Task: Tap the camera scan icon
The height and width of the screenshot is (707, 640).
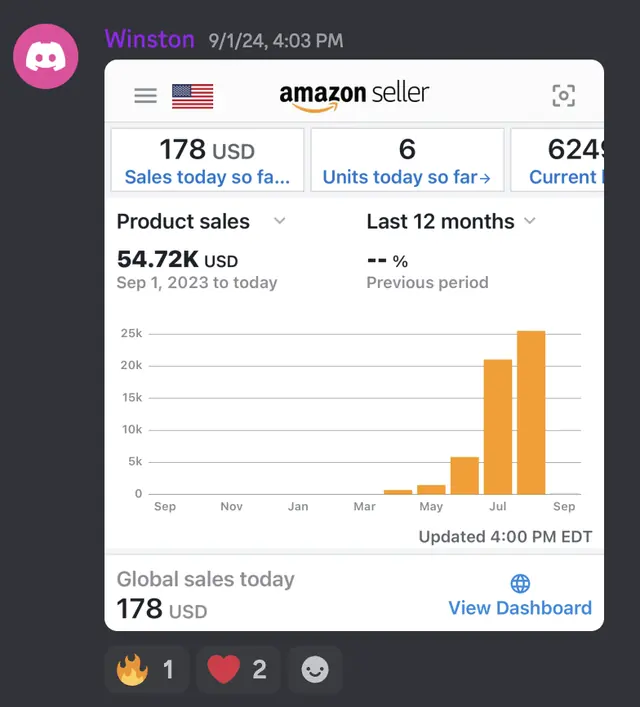Action: (564, 96)
